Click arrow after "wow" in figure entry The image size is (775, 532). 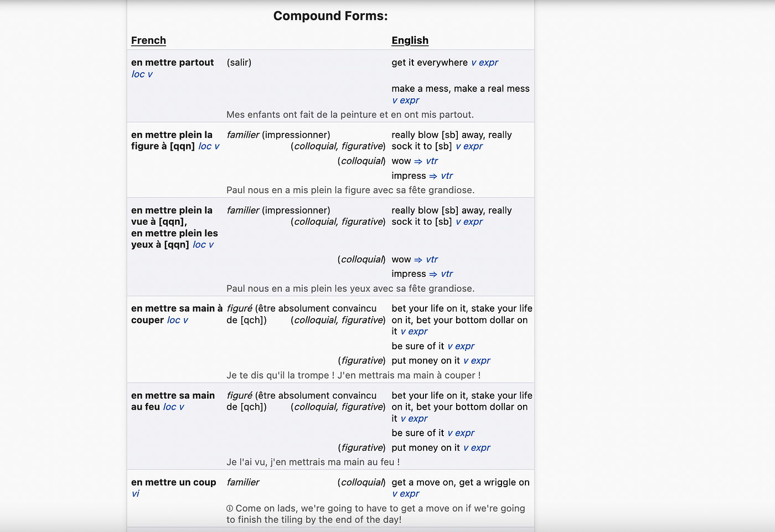(x=418, y=161)
